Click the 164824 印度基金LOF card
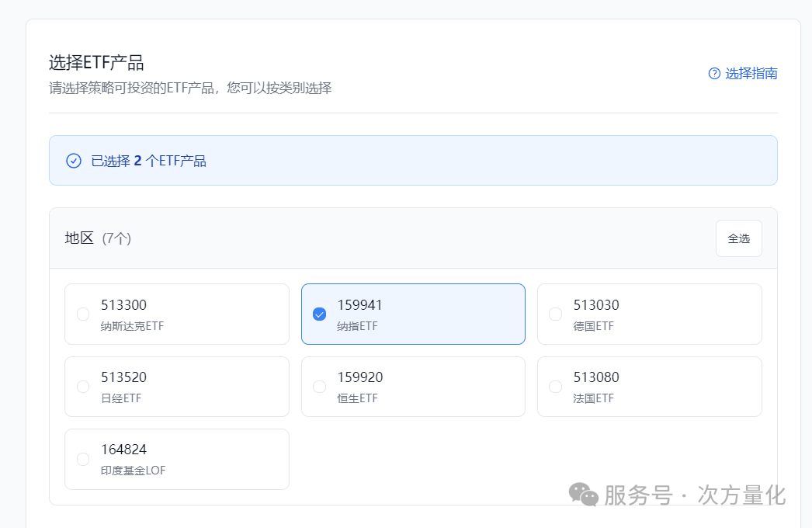The height and width of the screenshot is (528, 812). click(176, 458)
